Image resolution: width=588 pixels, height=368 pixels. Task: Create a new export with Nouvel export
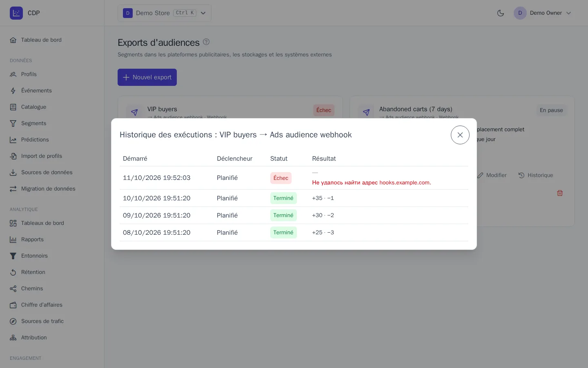point(147,77)
